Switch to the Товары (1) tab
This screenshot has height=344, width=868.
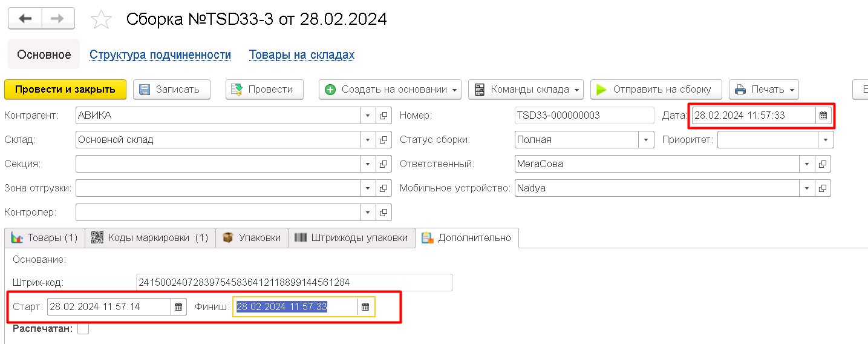pos(45,238)
